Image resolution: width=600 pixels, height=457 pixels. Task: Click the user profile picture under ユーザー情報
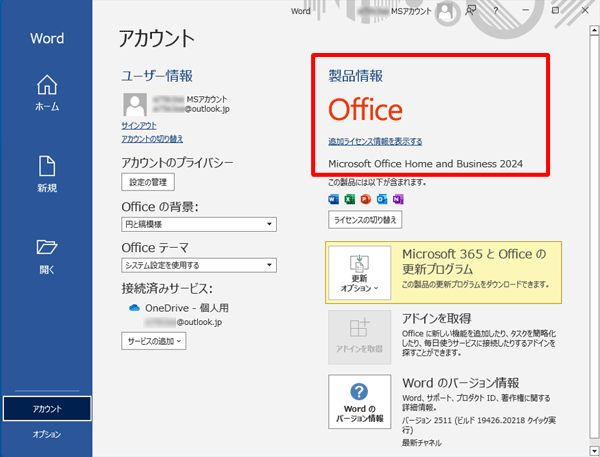[x=135, y=104]
